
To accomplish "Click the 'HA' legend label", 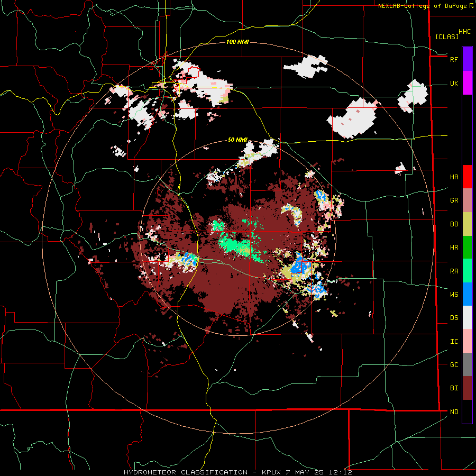I will click(x=454, y=177).
